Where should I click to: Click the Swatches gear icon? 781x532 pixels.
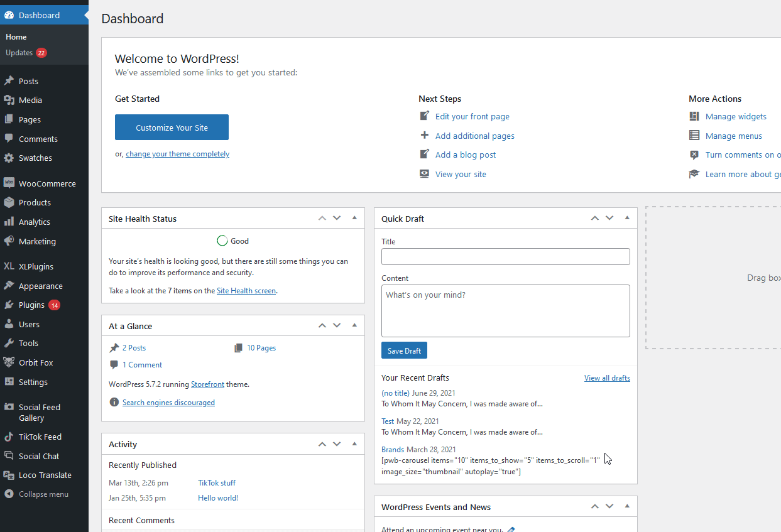click(9, 158)
